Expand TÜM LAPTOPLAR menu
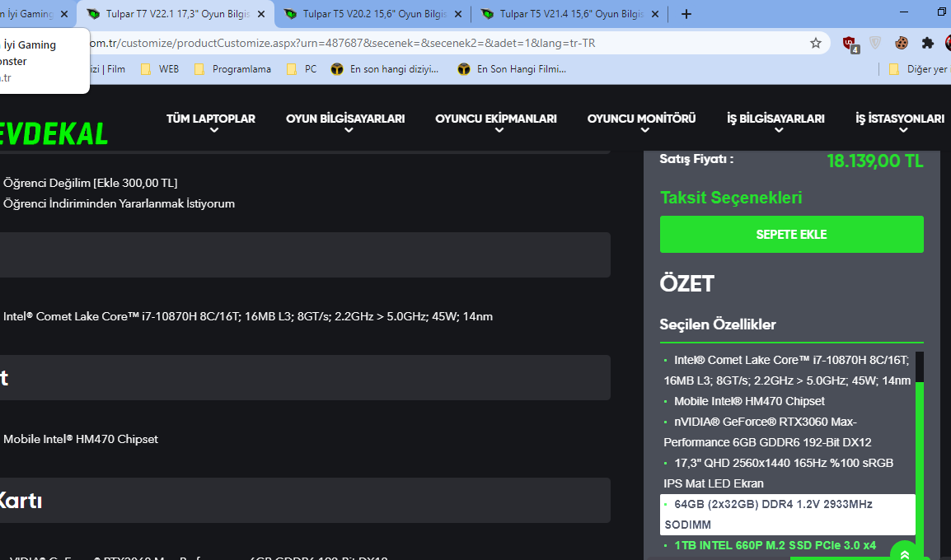 pos(211,121)
